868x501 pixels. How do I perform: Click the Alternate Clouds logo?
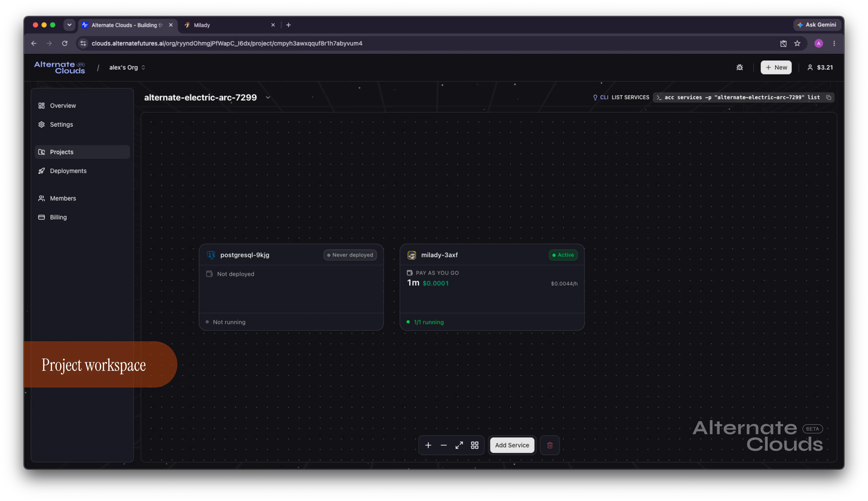tap(60, 67)
